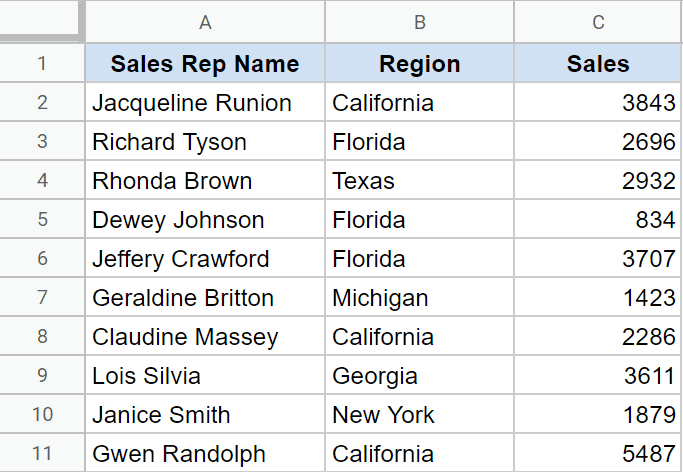
Task: Select row 5 header number
Action: coord(42,220)
